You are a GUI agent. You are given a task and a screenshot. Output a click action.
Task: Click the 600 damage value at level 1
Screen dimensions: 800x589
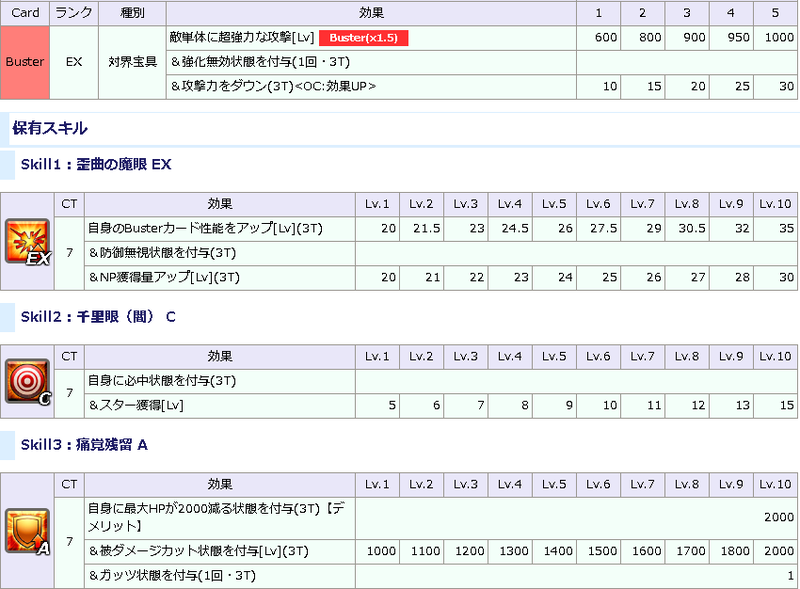(606, 38)
